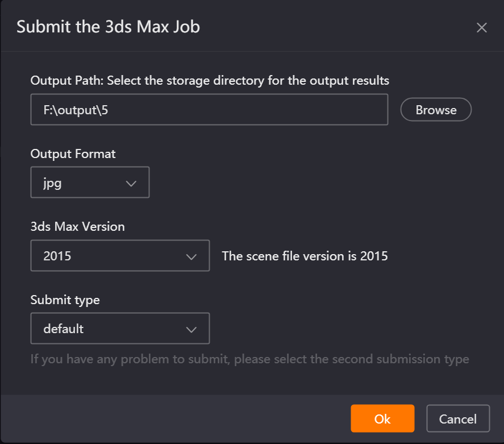
Task: Click the Output Path input field
Action: pyautogui.click(x=209, y=110)
